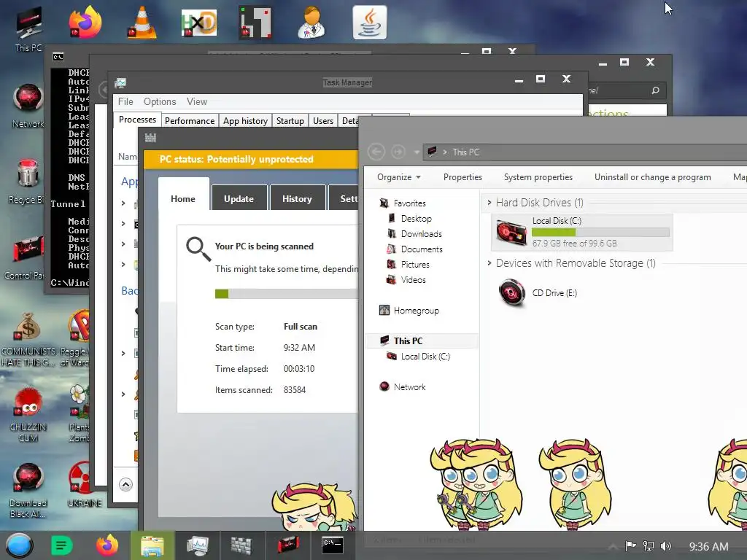Click fewer details arrow in Task Manager
The width and height of the screenshot is (747, 560).
pos(125,485)
